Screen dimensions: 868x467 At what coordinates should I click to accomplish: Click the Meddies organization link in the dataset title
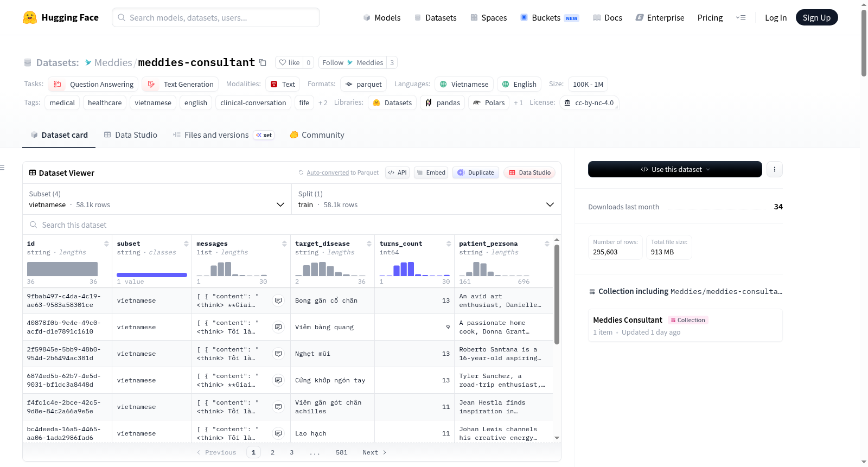(113, 62)
